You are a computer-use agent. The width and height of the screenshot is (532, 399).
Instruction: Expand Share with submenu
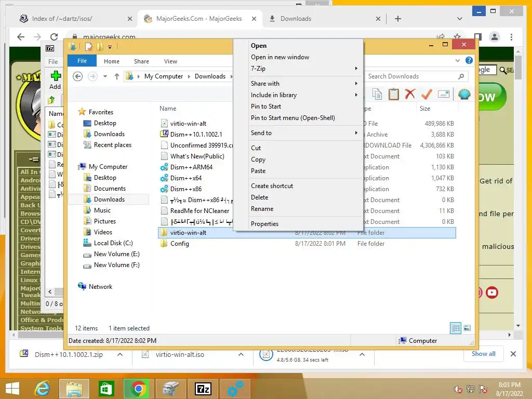356,84
